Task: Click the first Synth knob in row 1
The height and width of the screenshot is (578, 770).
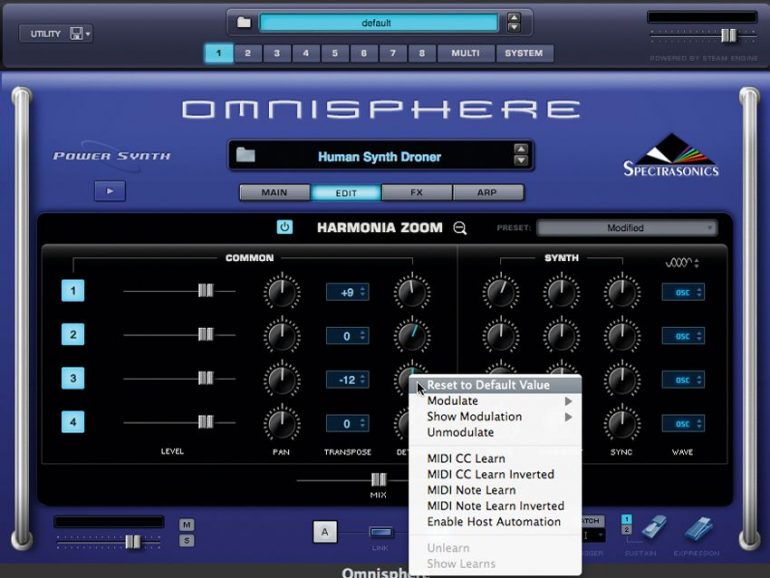Action: tap(500, 292)
